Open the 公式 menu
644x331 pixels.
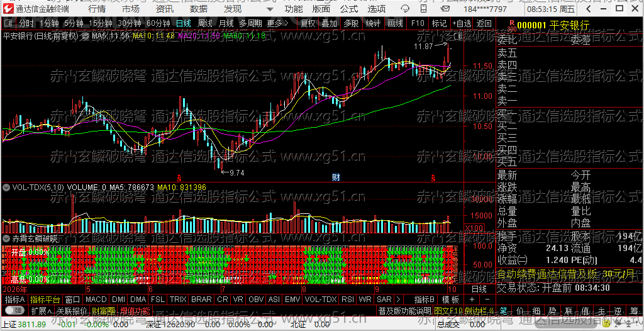click(x=349, y=9)
